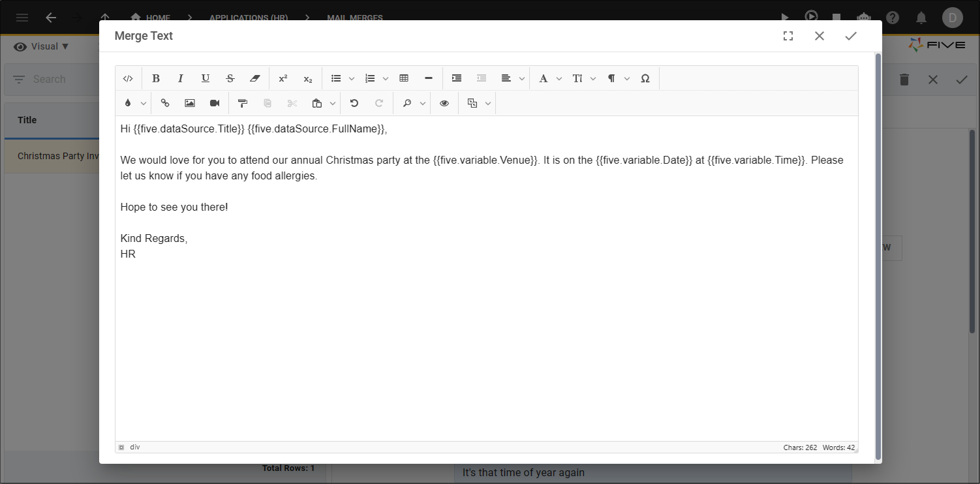Click the div element path in status bar
The width and height of the screenshot is (980, 484).
(134, 447)
